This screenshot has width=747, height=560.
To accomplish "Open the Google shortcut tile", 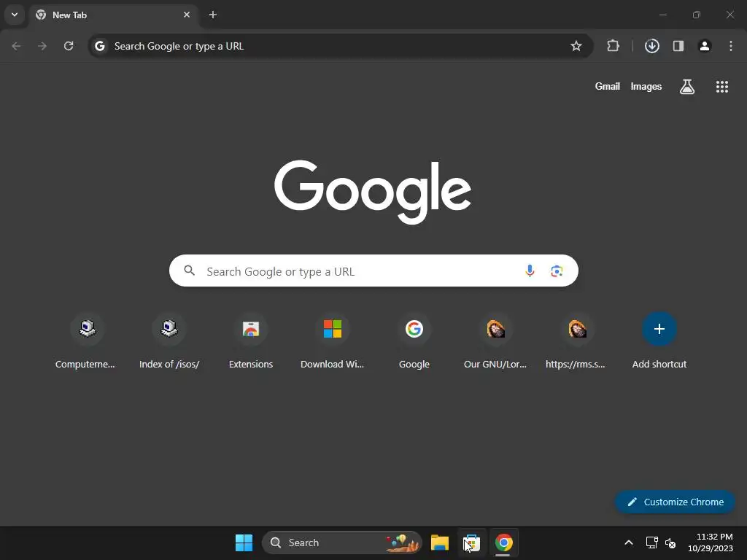I will 414,341.
